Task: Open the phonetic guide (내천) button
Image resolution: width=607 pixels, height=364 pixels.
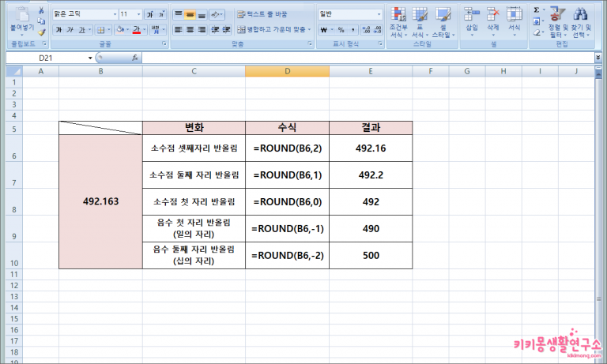Action: pyautogui.click(x=156, y=30)
